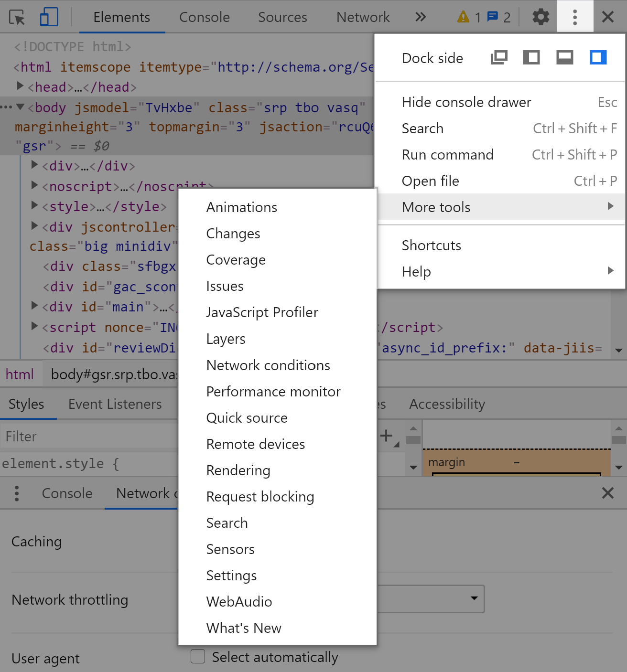Image resolution: width=627 pixels, height=672 pixels.
Task: Dock DevTools to the left
Action: pos(531,58)
